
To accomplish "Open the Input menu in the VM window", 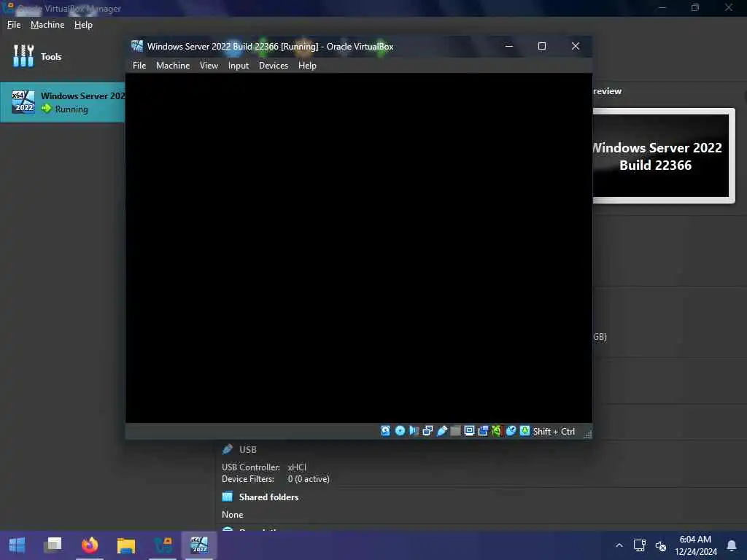I will [x=239, y=65].
